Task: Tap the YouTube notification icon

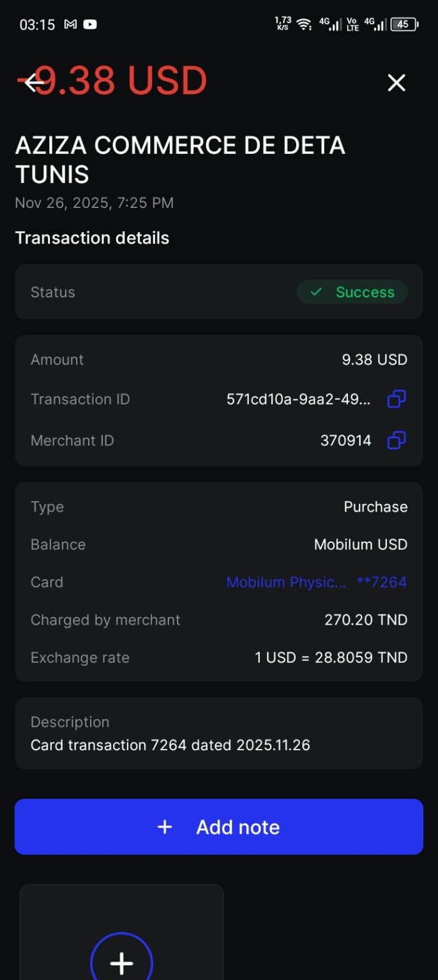Action: pyautogui.click(x=90, y=25)
